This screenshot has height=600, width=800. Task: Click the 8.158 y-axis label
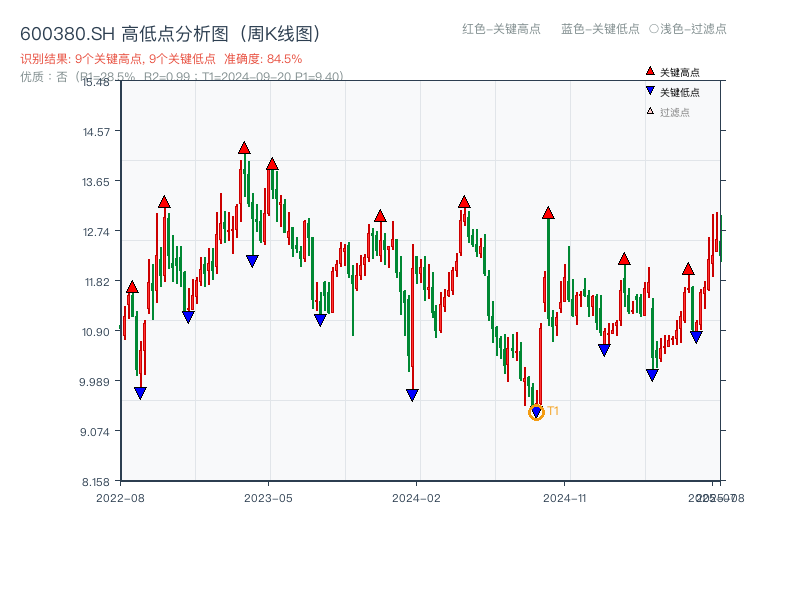pos(96,482)
